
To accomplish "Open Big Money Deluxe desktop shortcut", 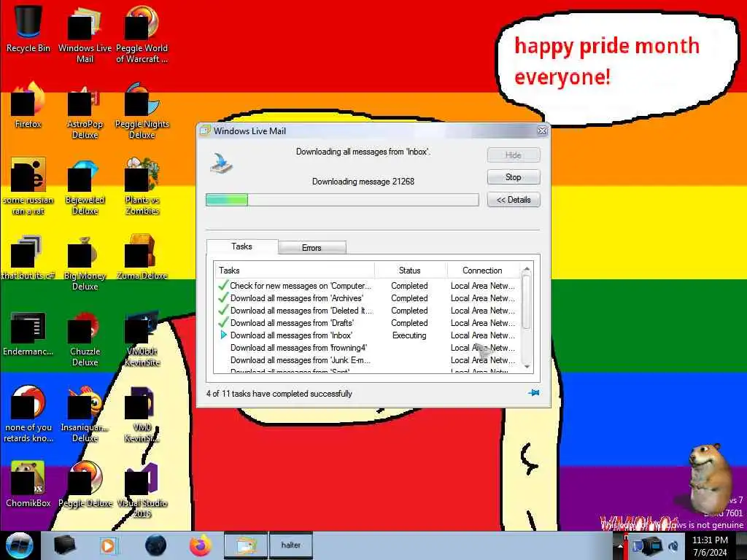I will pyautogui.click(x=85, y=262).
